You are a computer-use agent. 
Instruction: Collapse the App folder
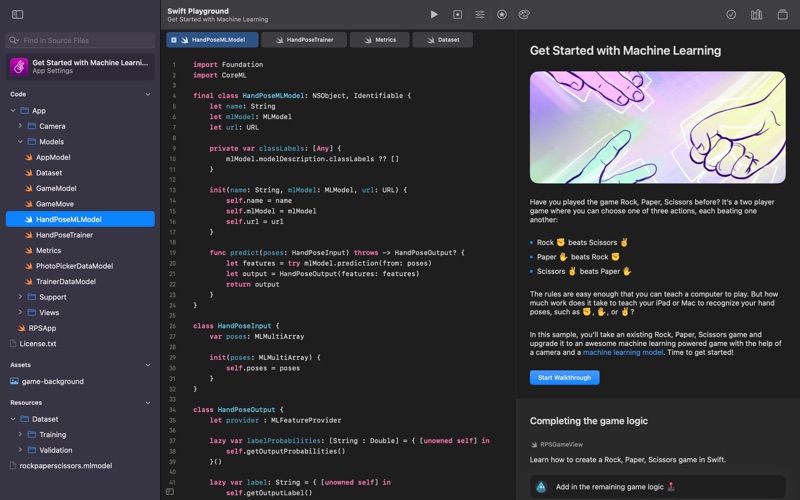13,110
